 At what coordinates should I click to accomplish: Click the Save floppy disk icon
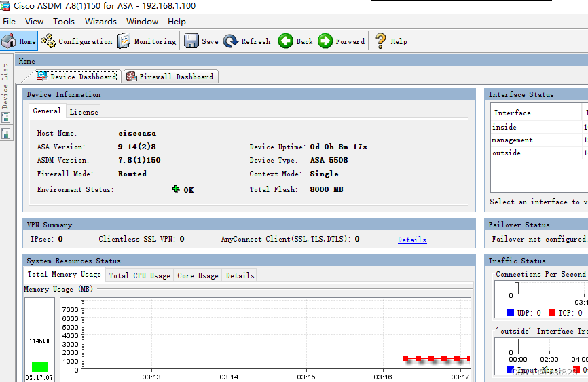pyautogui.click(x=191, y=41)
